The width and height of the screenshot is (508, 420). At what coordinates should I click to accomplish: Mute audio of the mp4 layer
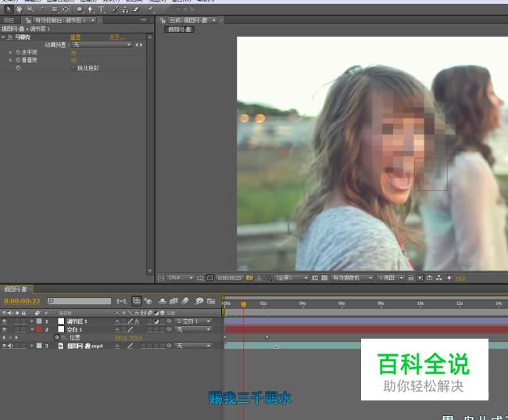pos(9,346)
